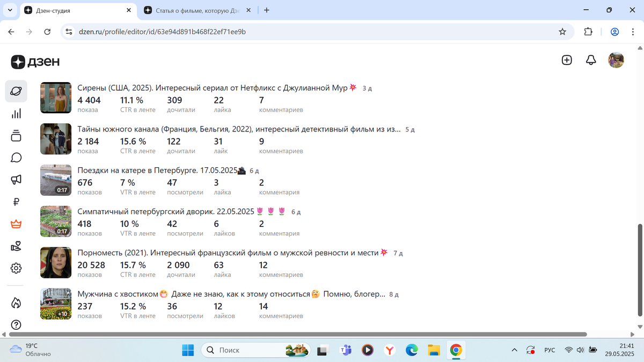This screenshot has width=644, height=362.
Task: Open Chrome three-dot menu
Action: click(633, 32)
